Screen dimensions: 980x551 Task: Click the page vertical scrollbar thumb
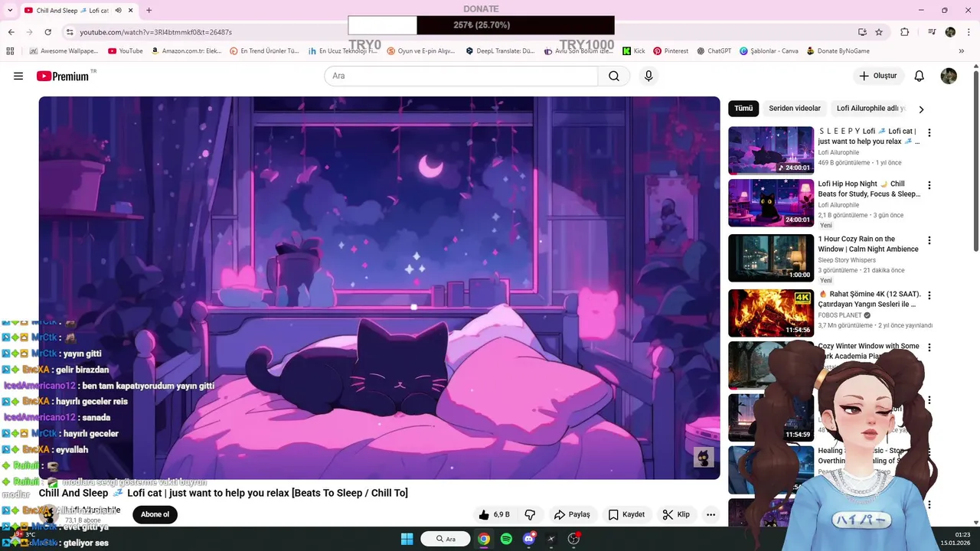click(975, 161)
